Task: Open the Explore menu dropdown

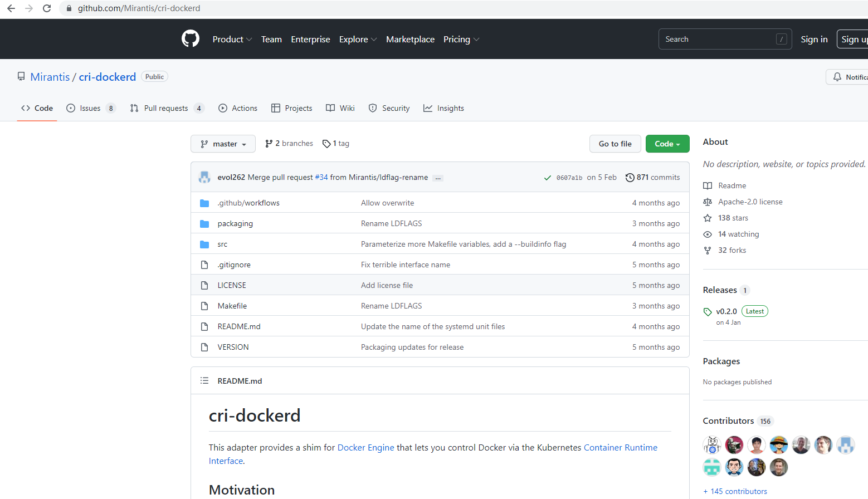Action: pyautogui.click(x=358, y=40)
